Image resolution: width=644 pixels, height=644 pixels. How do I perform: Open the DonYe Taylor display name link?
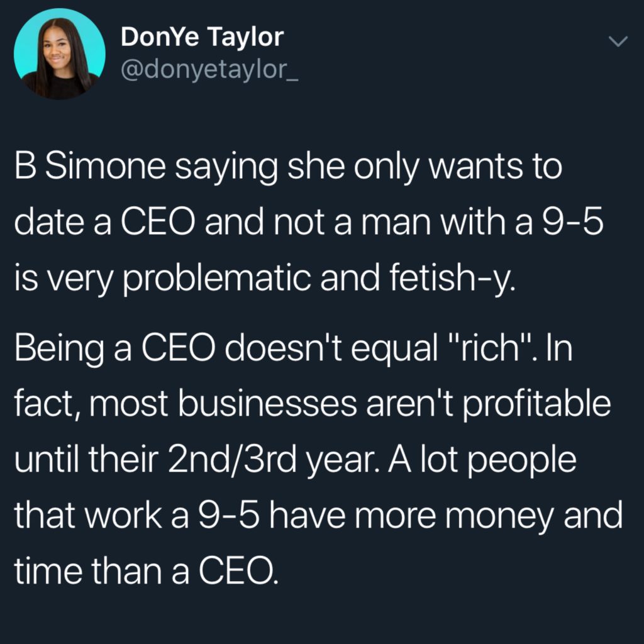(x=203, y=37)
